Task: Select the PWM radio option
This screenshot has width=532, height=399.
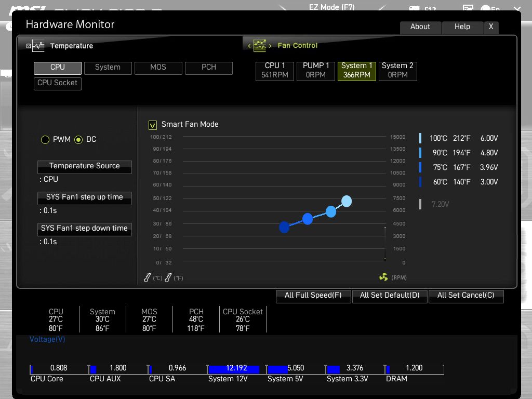Action: (x=45, y=140)
